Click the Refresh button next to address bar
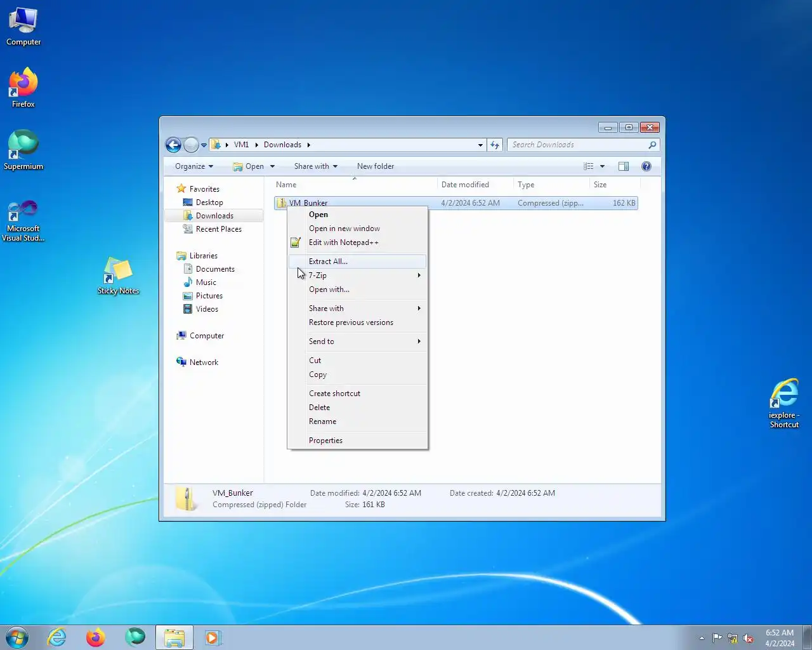The height and width of the screenshot is (650, 812). pos(495,145)
